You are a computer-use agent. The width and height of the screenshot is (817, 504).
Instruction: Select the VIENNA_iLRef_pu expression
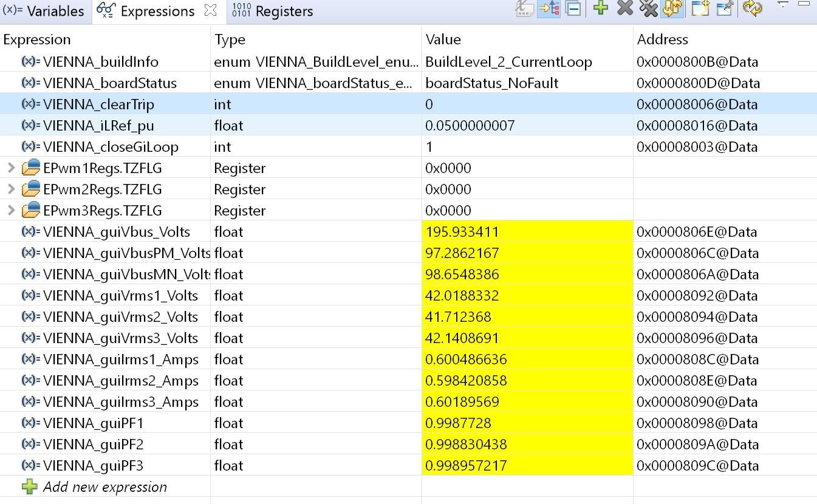click(x=98, y=126)
